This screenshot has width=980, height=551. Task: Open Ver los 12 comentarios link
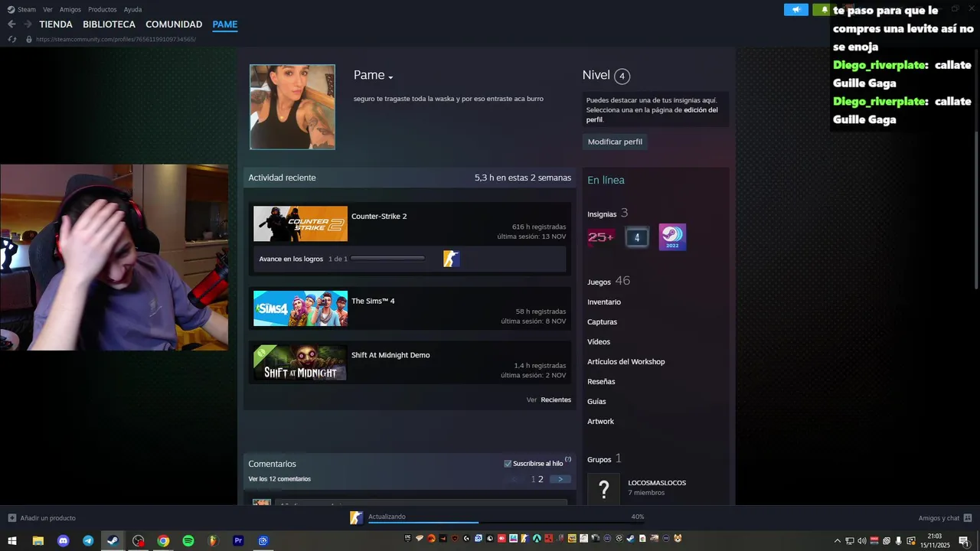[x=279, y=479]
